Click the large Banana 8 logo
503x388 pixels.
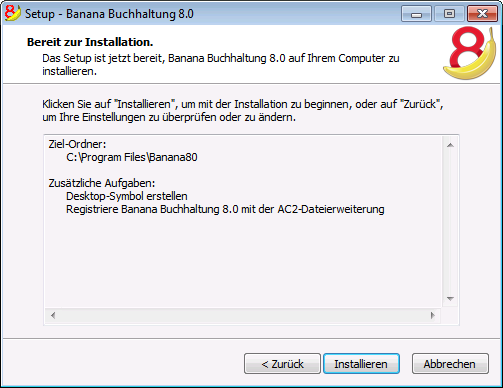click(x=470, y=53)
